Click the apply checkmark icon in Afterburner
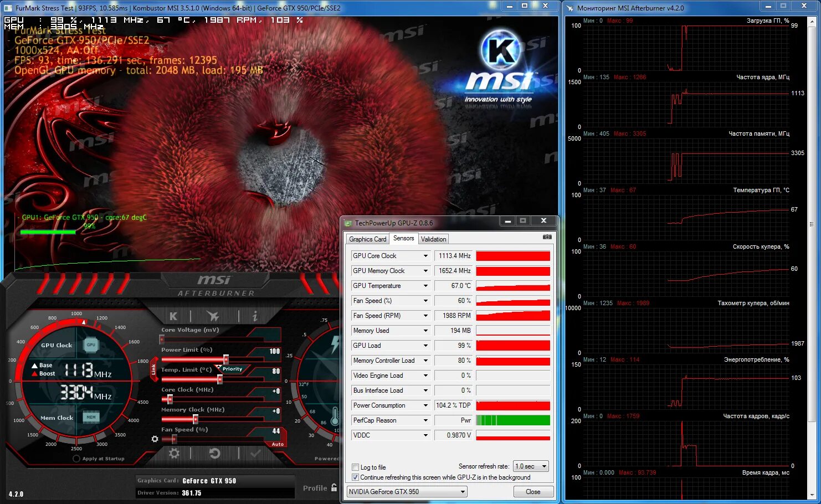The image size is (821, 504). click(x=256, y=453)
